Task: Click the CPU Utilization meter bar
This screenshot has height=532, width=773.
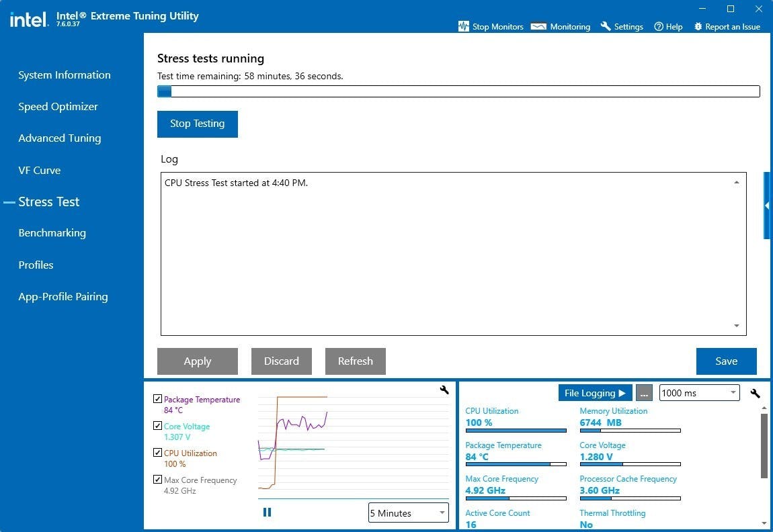Action: tap(516, 431)
